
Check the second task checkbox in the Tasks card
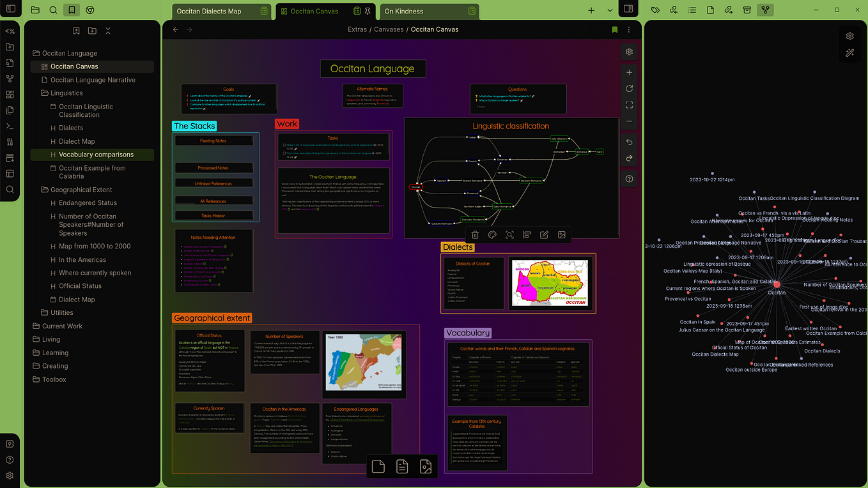(284, 153)
